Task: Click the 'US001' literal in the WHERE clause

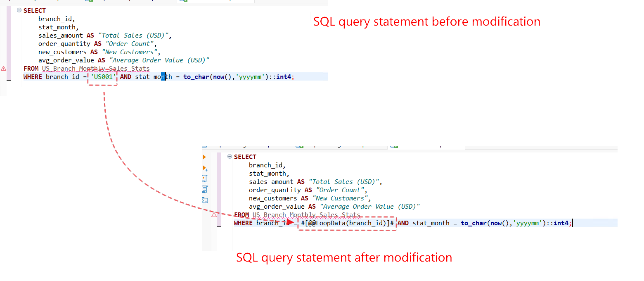Action: (102, 76)
